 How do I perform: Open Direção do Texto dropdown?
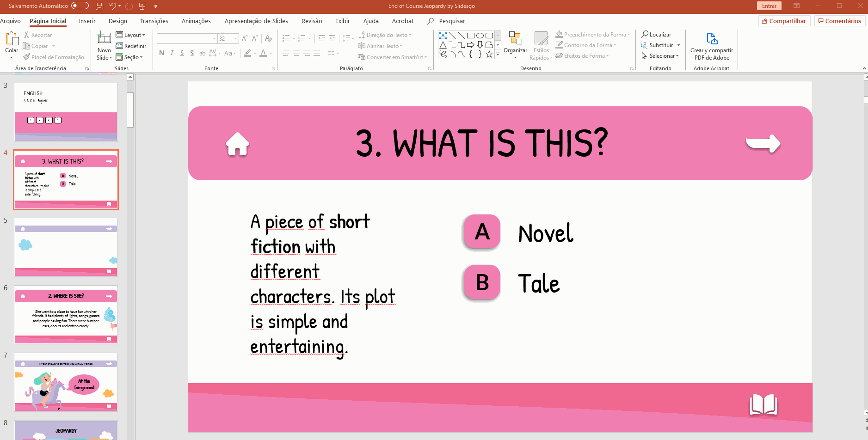(x=385, y=35)
